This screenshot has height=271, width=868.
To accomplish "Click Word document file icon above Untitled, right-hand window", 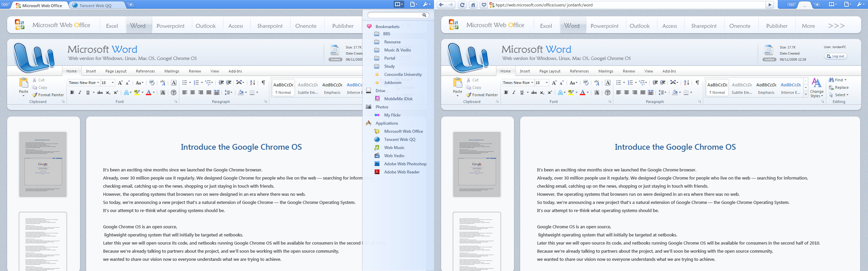I will (769, 50).
